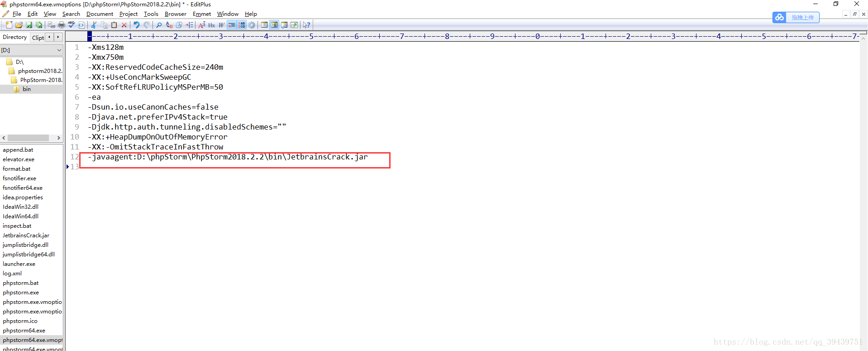Cut selection with the scissors icon

pyautogui.click(x=94, y=25)
